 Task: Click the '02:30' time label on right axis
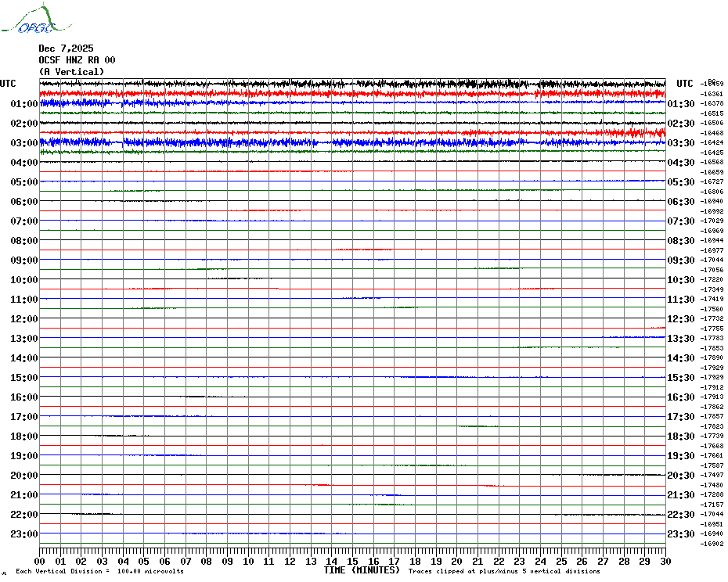coord(681,124)
